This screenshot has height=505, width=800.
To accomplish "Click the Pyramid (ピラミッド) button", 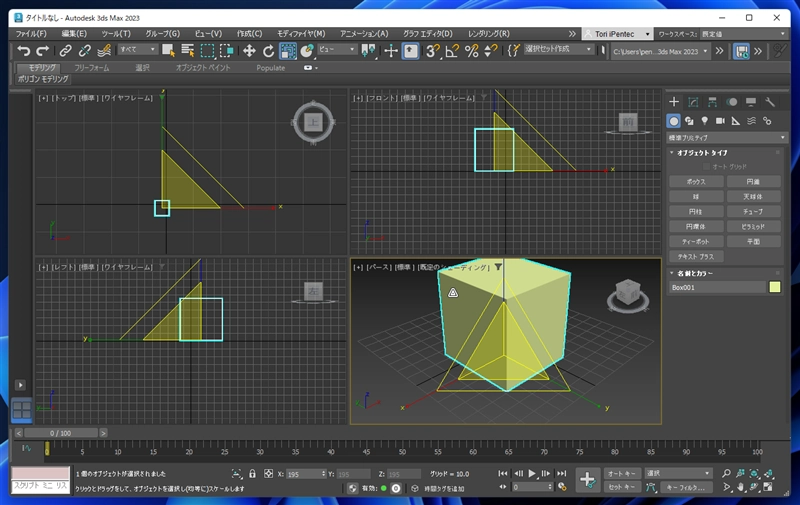I will coord(754,226).
